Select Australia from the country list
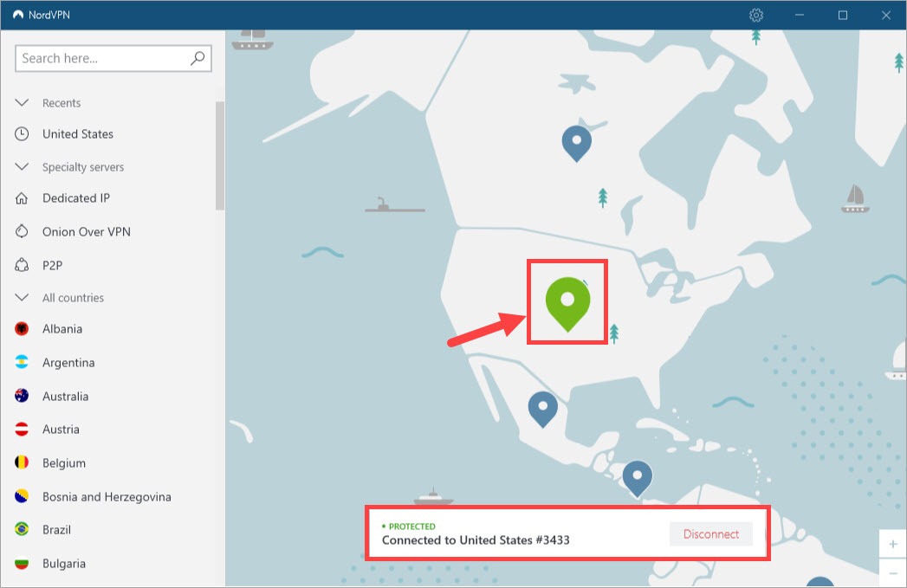Image resolution: width=907 pixels, height=588 pixels. (x=65, y=397)
